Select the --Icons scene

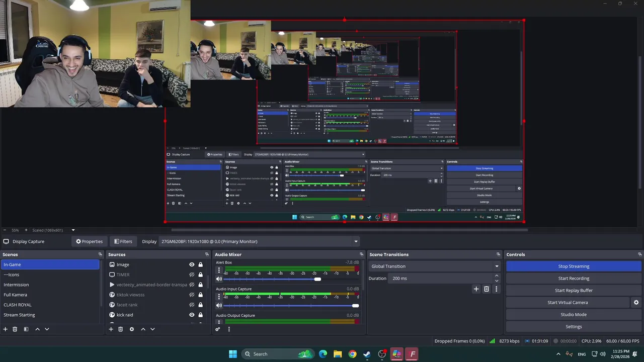click(50, 275)
